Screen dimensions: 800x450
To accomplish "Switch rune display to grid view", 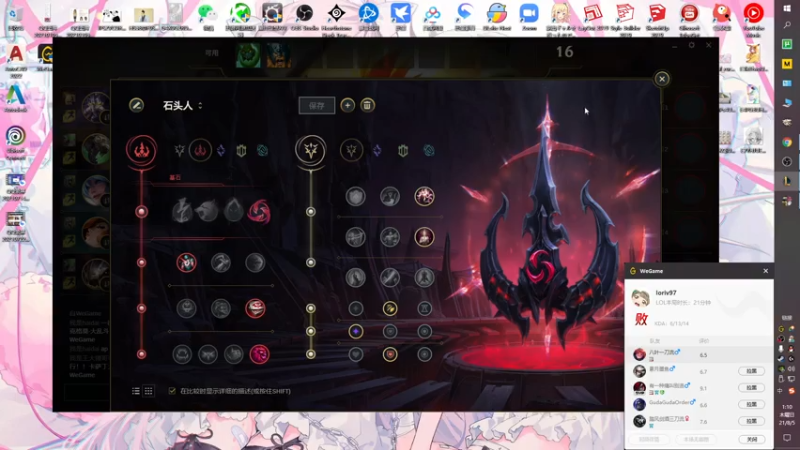I will pyautogui.click(x=148, y=391).
